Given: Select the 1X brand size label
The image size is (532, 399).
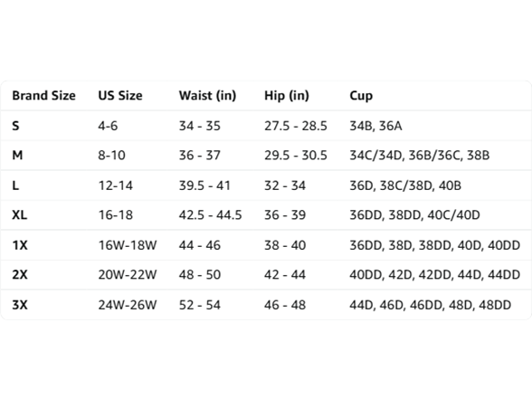Looking at the screenshot, I should click(20, 245).
